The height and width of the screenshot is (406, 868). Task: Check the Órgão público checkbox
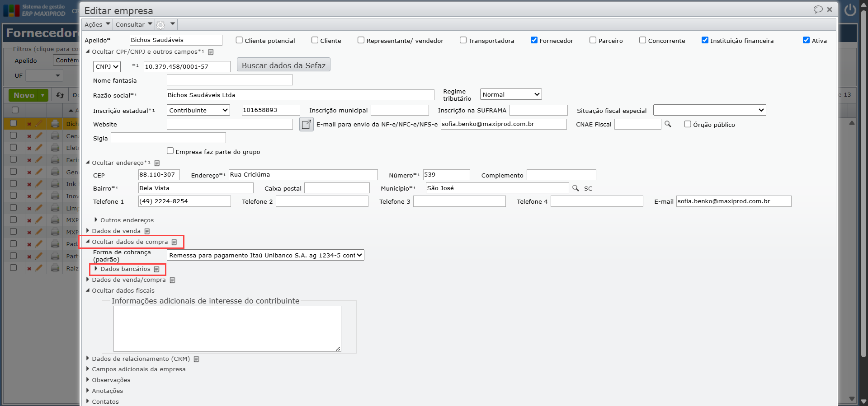[x=688, y=124]
